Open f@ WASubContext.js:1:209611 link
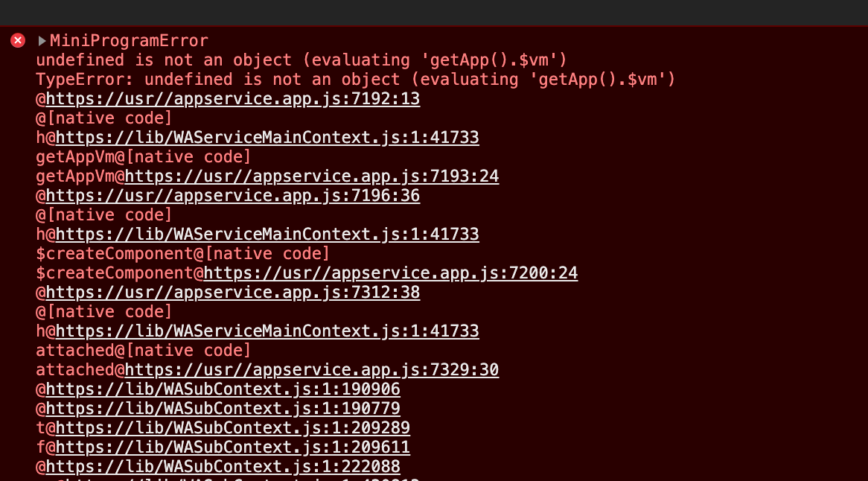868x481 pixels. click(232, 447)
